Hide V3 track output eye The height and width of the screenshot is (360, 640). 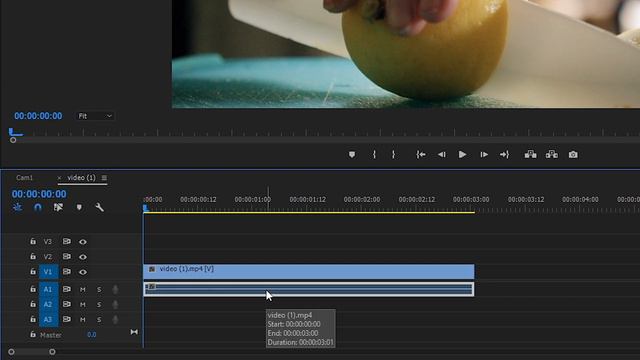pyautogui.click(x=83, y=242)
